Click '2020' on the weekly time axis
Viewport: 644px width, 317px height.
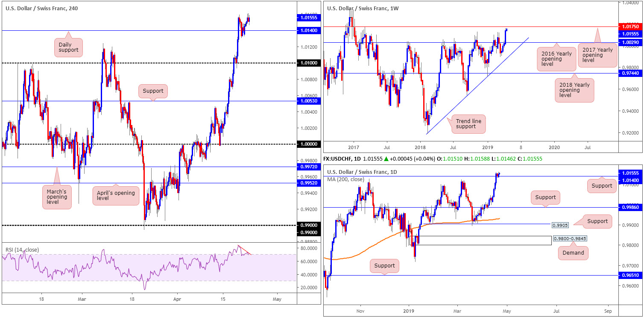tap(554, 147)
